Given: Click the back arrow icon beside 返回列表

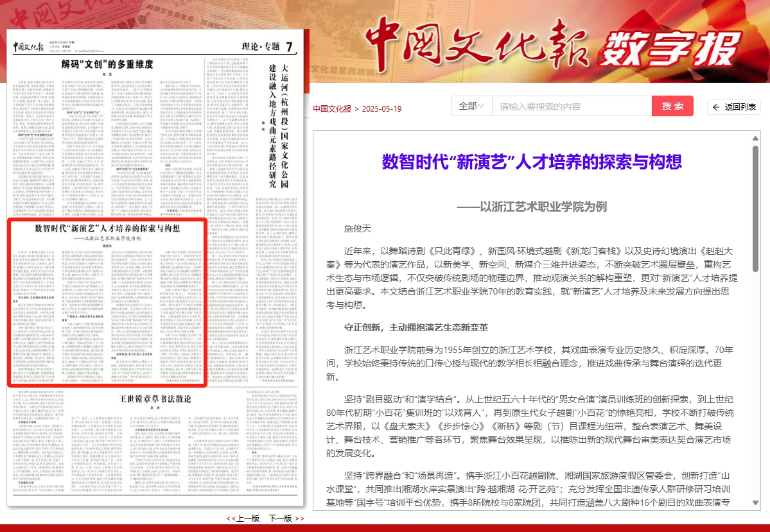Looking at the screenshot, I should tap(716, 107).
